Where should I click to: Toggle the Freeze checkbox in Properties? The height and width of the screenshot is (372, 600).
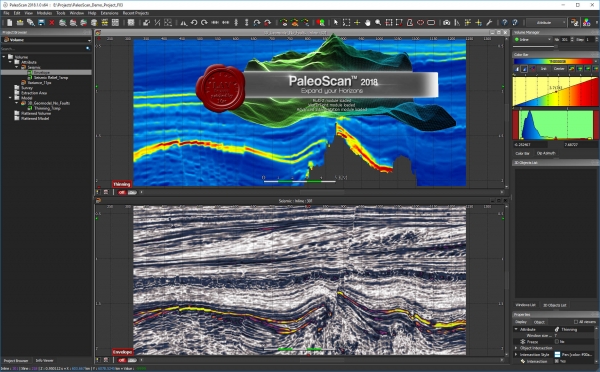[x=557, y=341]
